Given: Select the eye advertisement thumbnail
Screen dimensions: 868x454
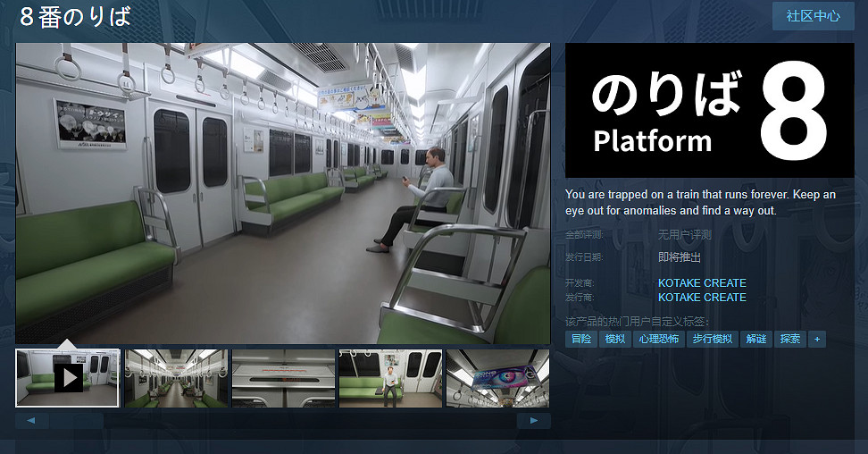Looking at the screenshot, I should (497, 377).
